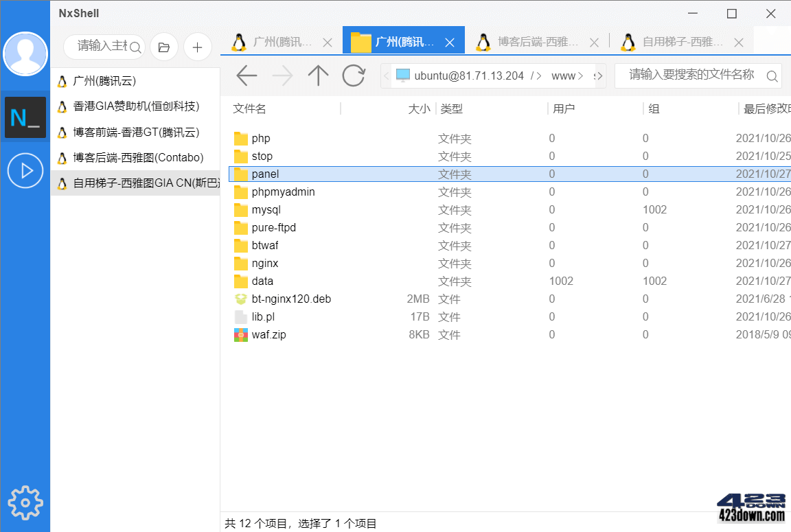
Task: Go up one directory with the up arrow
Action: point(318,76)
